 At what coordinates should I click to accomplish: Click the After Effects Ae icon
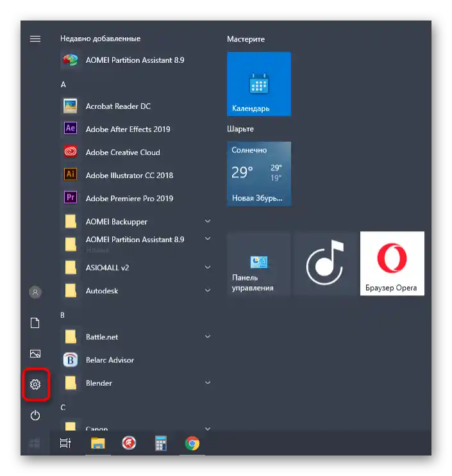tap(71, 128)
